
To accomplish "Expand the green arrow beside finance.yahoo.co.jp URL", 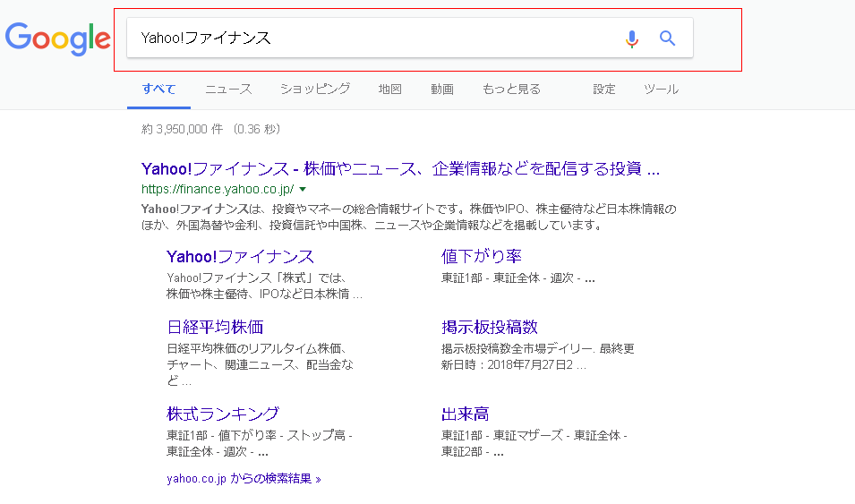I will pos(303,189).
